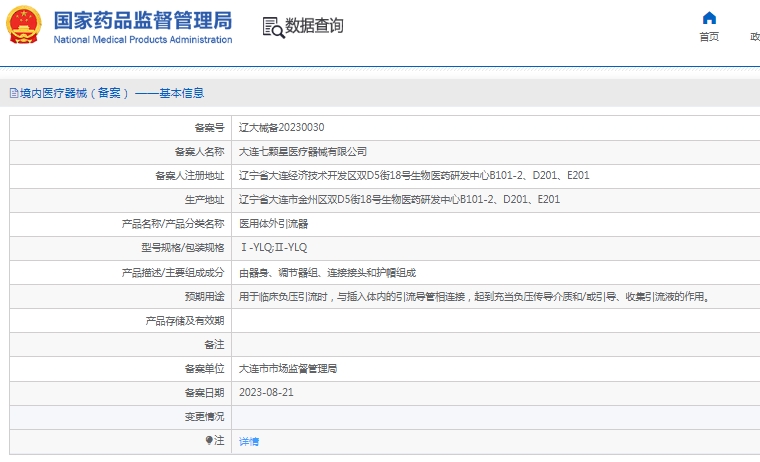Click the 生产地址 row label
Image resolution: width=760 pixels, height=462 pixels.
[205, 199]
